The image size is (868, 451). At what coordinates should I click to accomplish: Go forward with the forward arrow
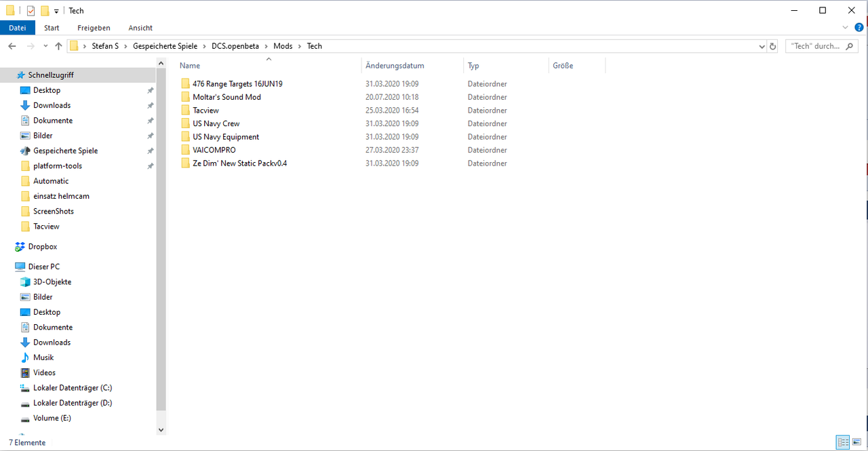click(30, 46)
